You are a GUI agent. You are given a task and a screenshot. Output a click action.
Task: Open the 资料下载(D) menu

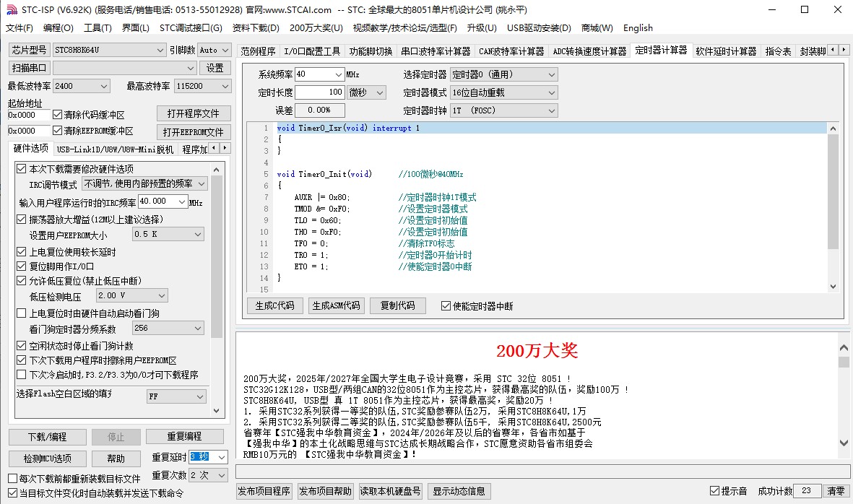[255, 28]
